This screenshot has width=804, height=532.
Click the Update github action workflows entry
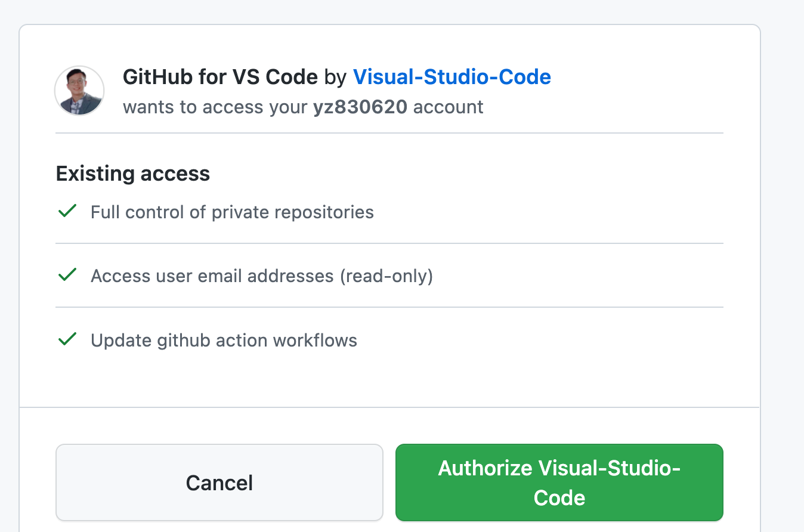tap(224, 341)
